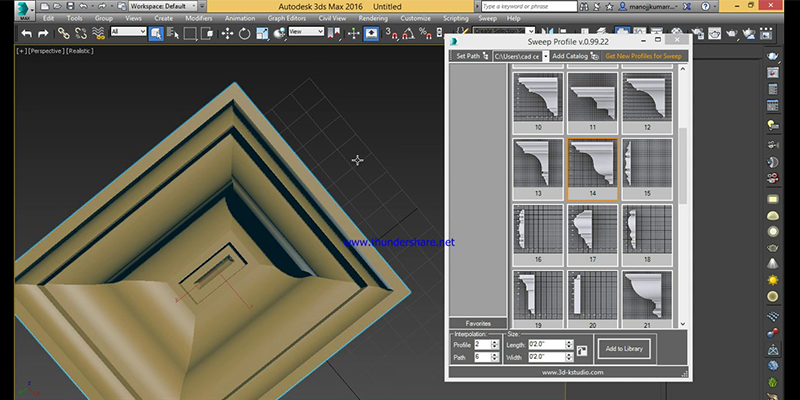Viewport: 800px width, 400px height.
Task: Click the Unlink Selection tool
Action: click(81, 34)
